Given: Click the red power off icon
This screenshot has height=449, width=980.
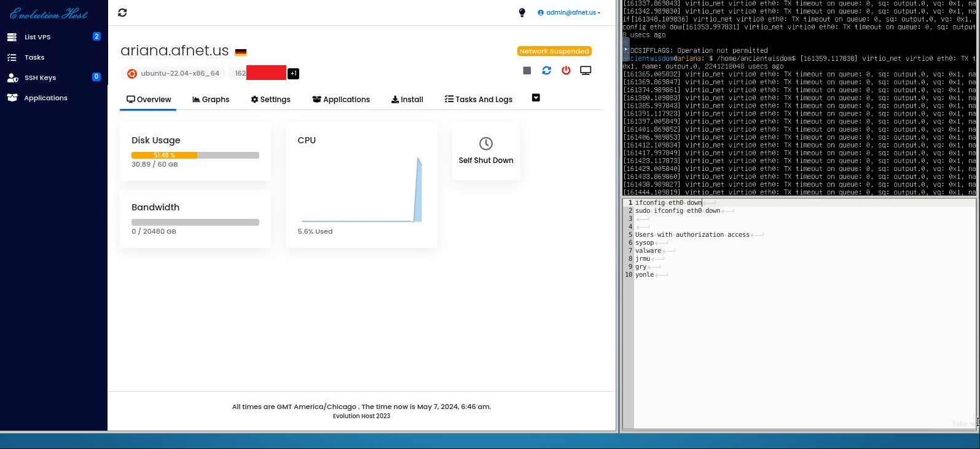Looking at the screenshot, I should 566,71.
